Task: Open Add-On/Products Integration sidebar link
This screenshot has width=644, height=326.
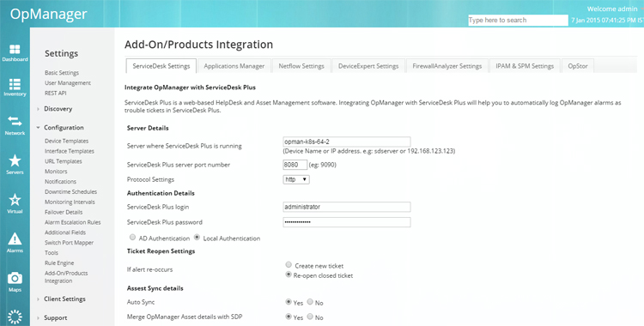Action: coord(66,277)
